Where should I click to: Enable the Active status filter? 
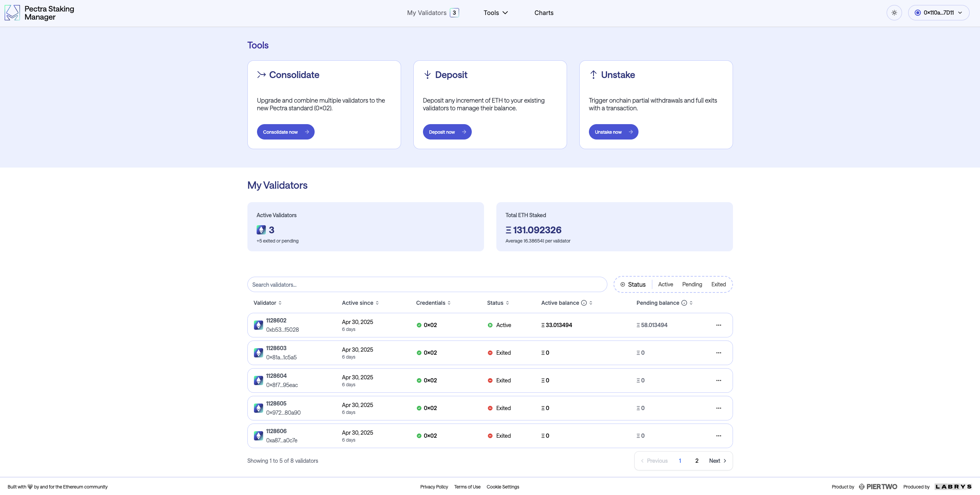point(665,284)
